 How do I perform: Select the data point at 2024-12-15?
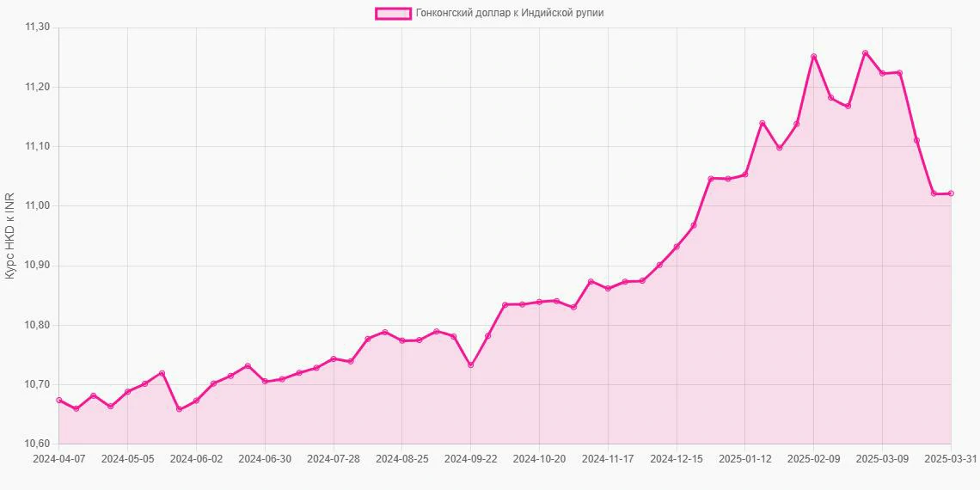pos(677,247)
